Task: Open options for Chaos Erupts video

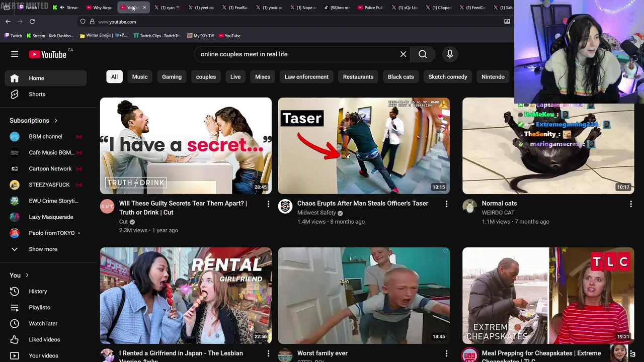Action: 446,204
